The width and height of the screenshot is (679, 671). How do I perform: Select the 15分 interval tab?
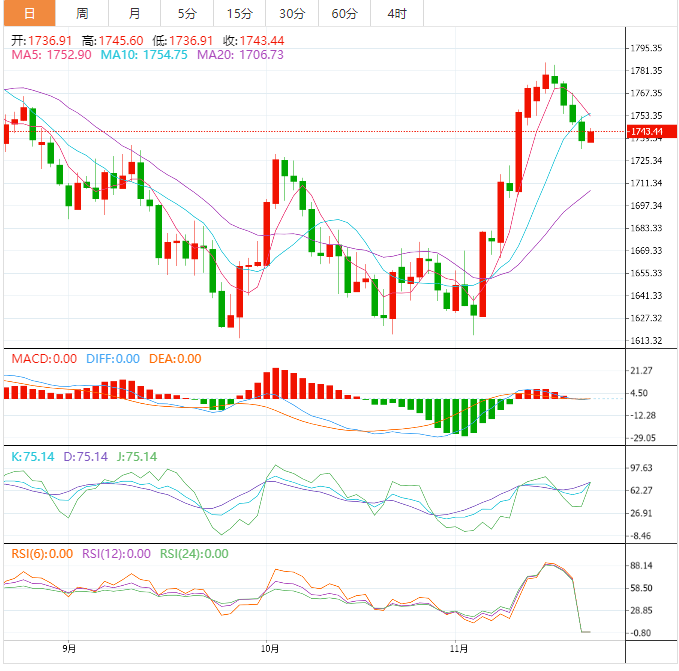(x=239, y=13)
